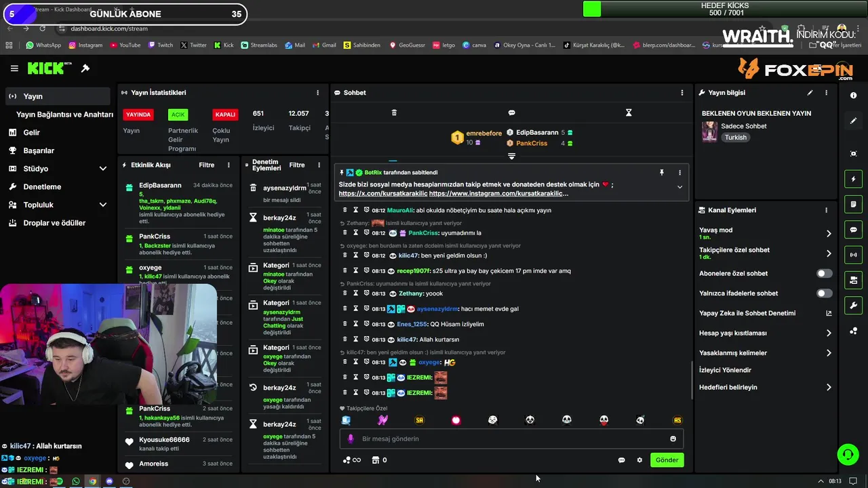Edit stream info with the pencil icon

(810, 93)
